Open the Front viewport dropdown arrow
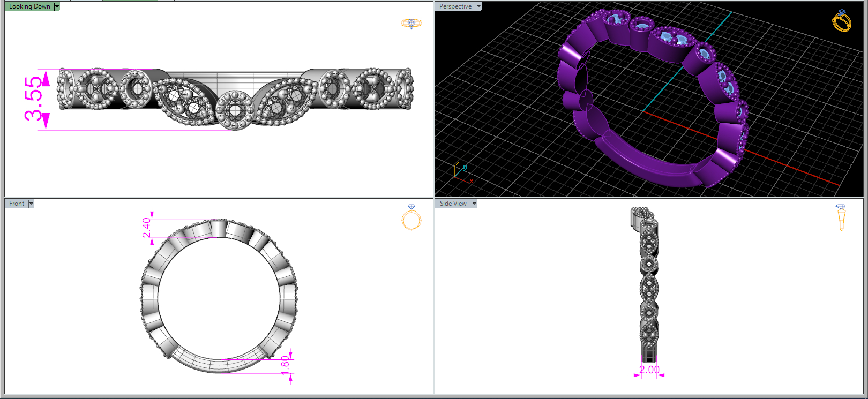Image resolution: width=868 pixels, height=399 pixels. click(31, 204)
